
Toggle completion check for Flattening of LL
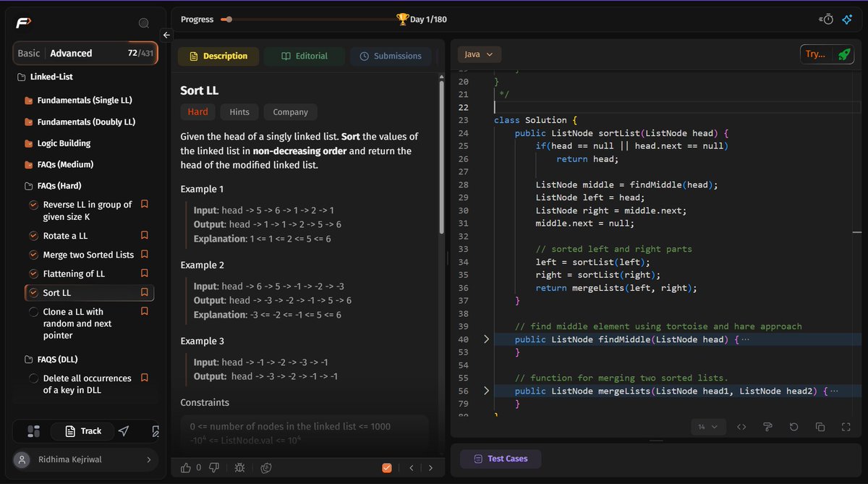(x=33, y=273)
